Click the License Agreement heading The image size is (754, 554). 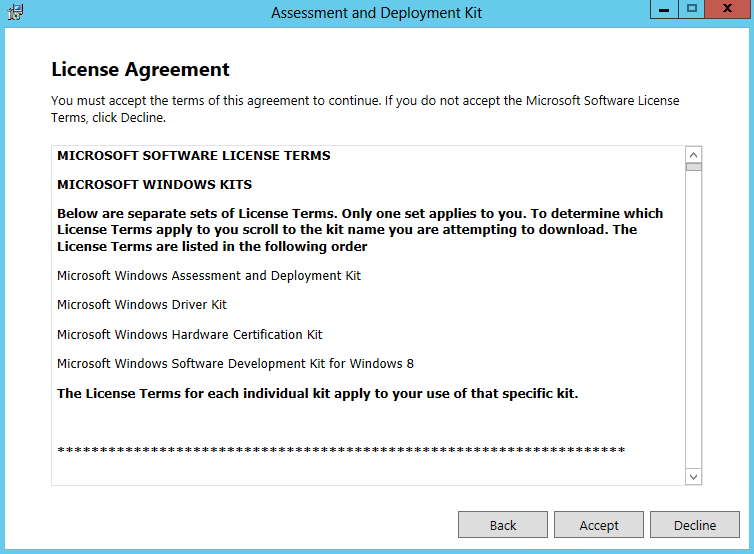pyautogui.click(x=140, y=70)
